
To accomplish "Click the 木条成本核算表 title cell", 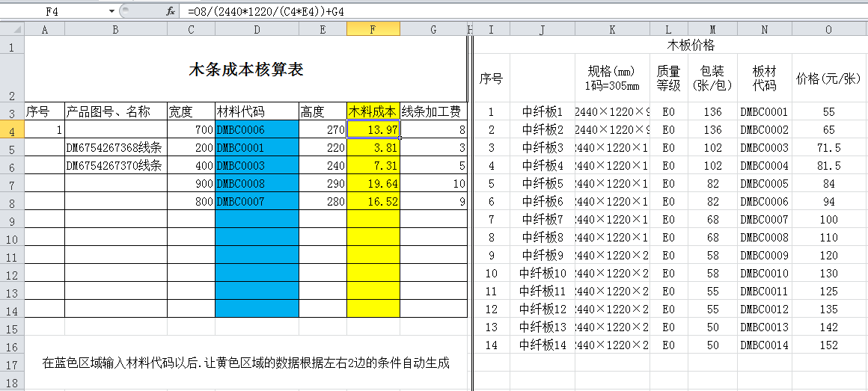I will [245, 70].
